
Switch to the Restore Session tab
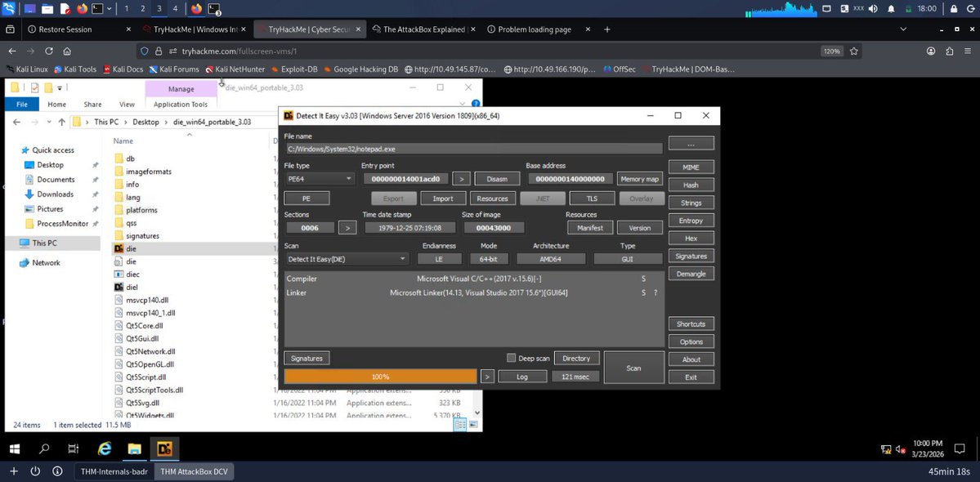[x=78, y=29]
